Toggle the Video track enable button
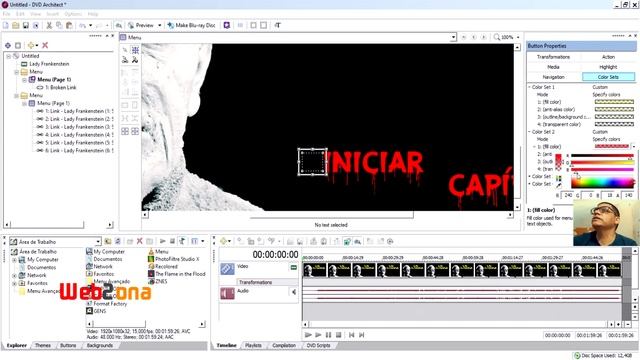Screen dimensions: 640x360 pos(293,267)
